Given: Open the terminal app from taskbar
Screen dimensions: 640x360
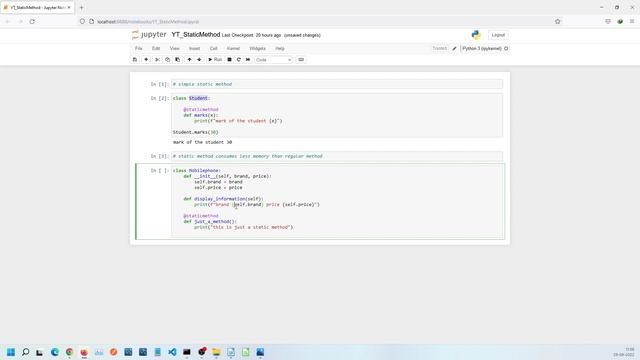Looking at the screenshot, I should coord(187,352).
